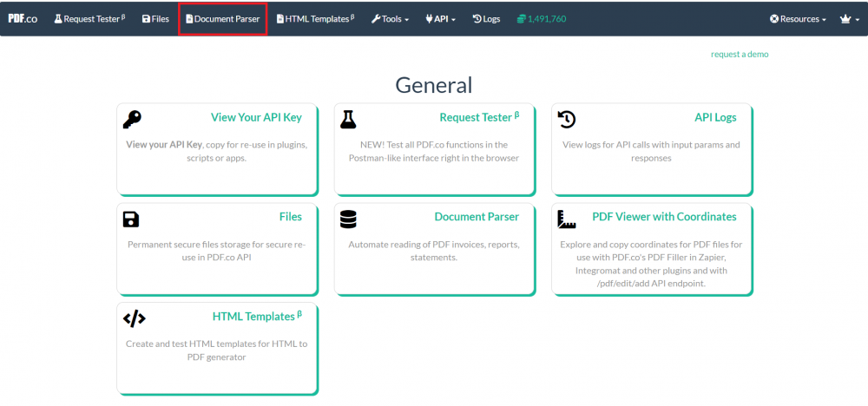Click the code brackets icon in the HTML Templates card

[134, 318]
